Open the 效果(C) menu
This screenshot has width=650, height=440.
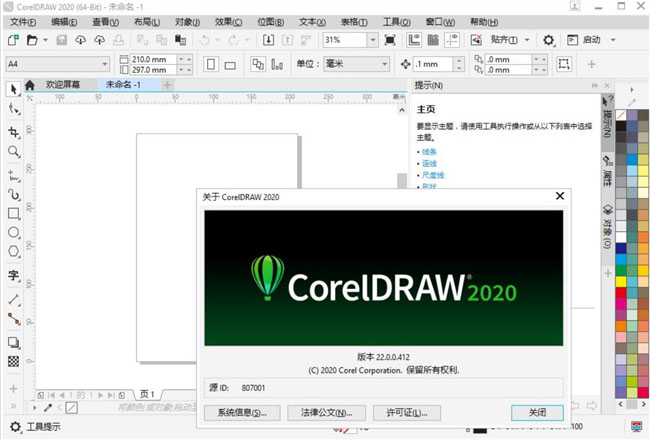coord(228,22)
